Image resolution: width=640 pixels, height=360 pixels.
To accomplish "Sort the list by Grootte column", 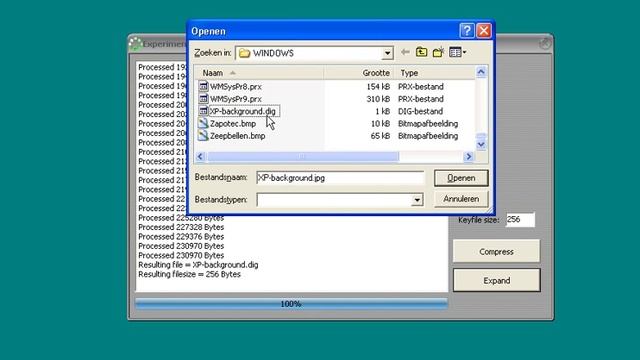I will pos(359,73).
